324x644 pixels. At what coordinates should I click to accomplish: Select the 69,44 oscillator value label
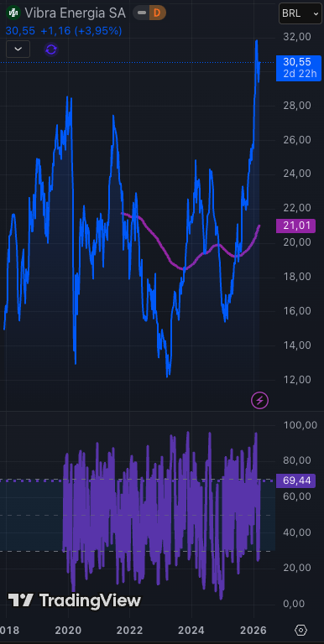(x=295, y=480)
